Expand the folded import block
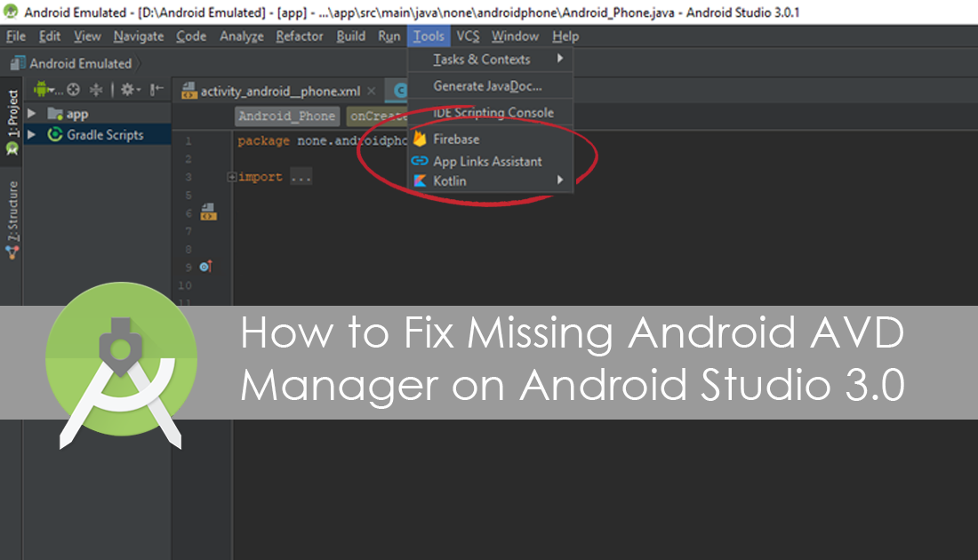978x560 pixels. click(231, 177)
